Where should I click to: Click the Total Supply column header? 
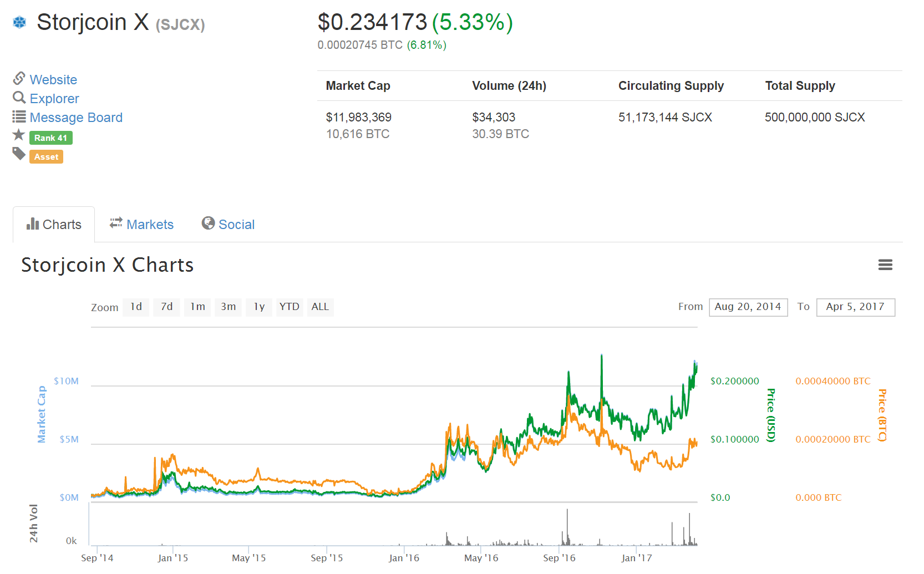800,86
